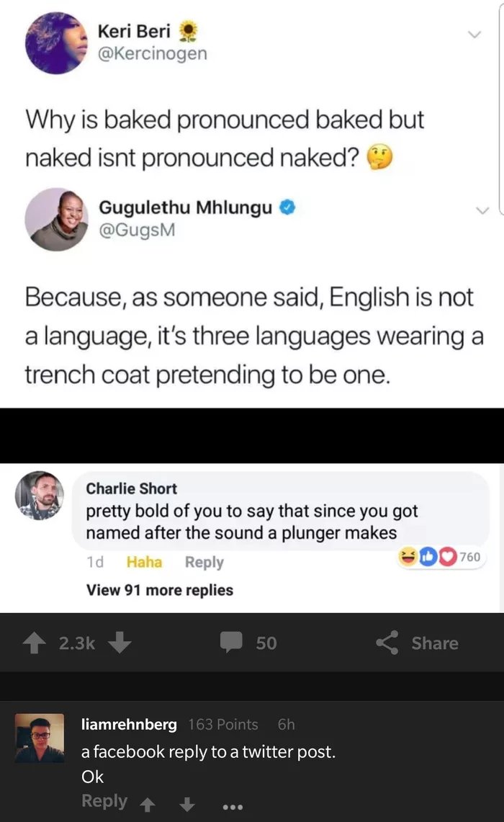Downvote liamrehnberg's comment
Viewport: 504px width, 822px height.
pos(187,804)
